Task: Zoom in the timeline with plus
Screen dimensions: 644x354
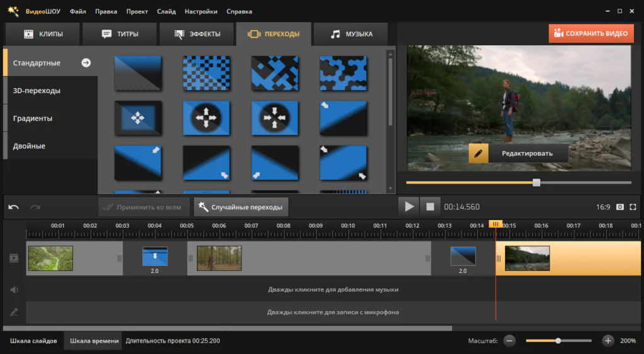Action: (x=608, y=341)
